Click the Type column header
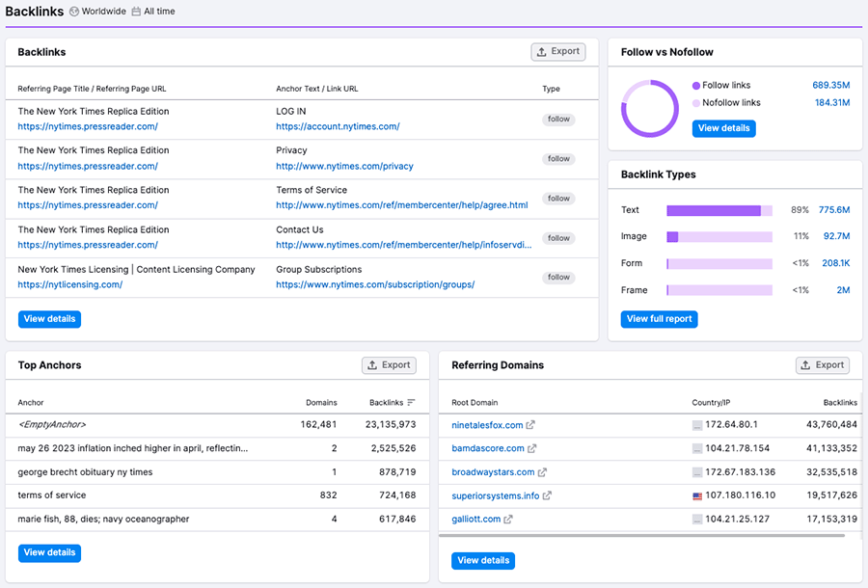 pos(551,89)
